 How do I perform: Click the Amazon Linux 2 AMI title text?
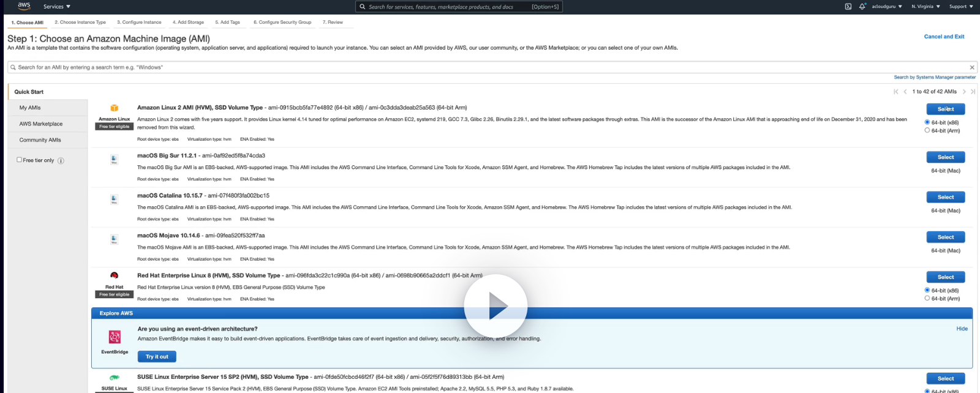(200, 108)
